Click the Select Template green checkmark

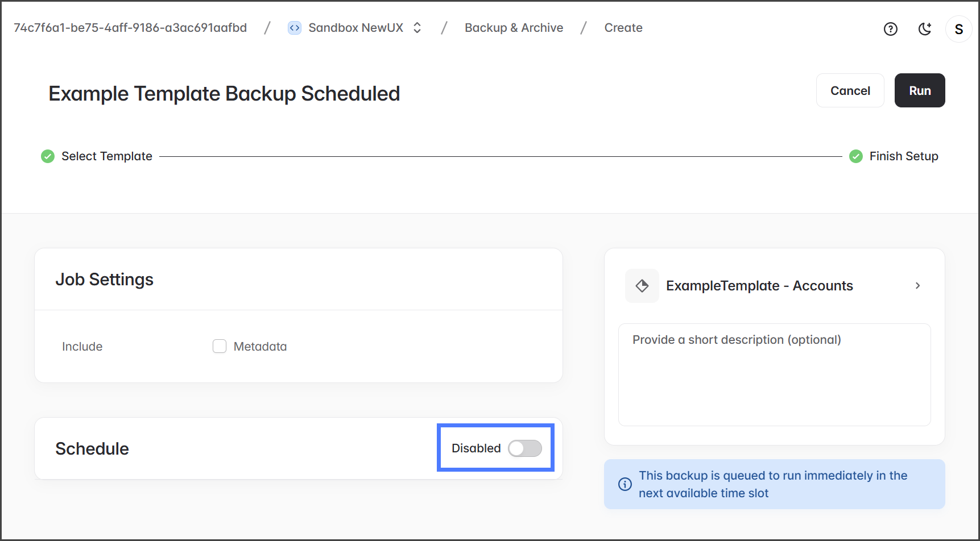point(48,156)
